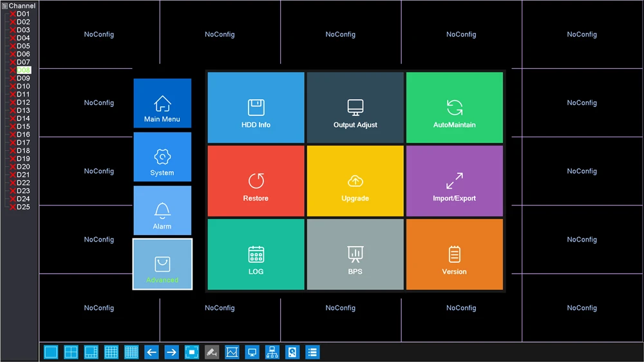Select channel D25 in the tree
This screenshot has width=644, height=362.
click(23, 207)
